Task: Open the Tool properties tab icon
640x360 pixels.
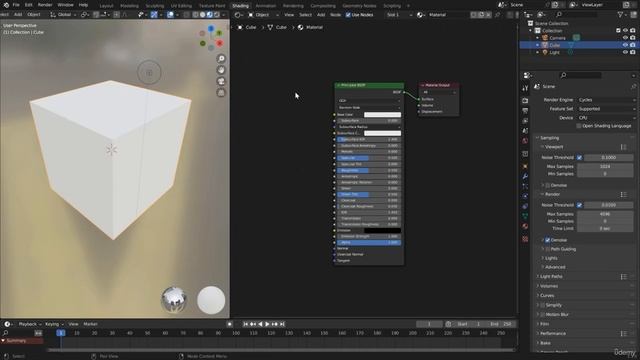Action: point(525,88)
